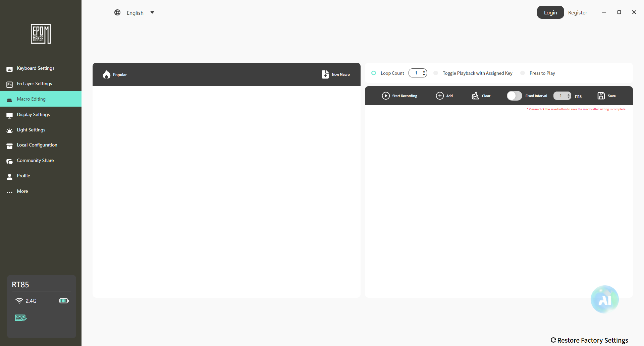Switch to Light Settings
The width and height of the screenshot is (644, 346).
41,130
